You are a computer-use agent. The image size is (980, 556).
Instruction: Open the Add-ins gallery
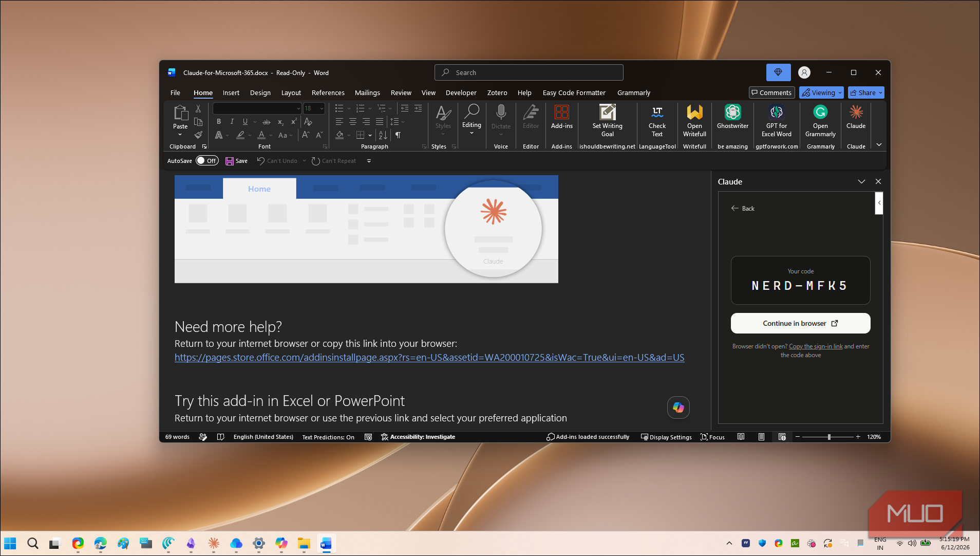coord(561,117)
